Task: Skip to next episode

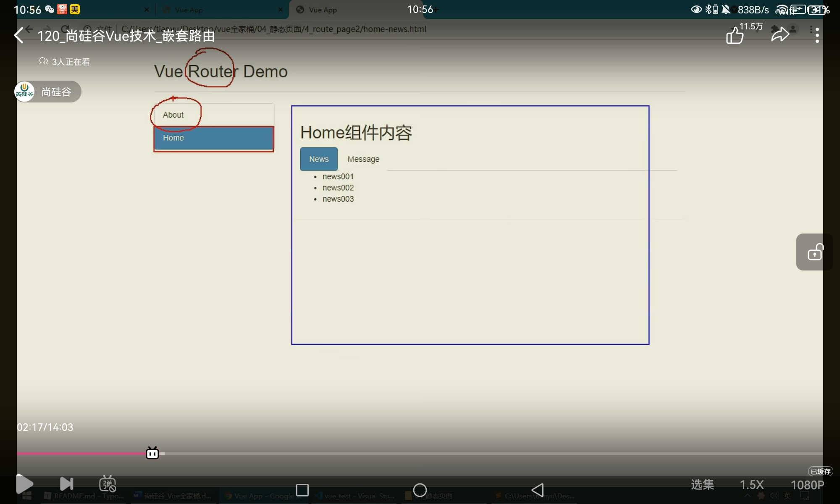Action: (x=66, y=484)
